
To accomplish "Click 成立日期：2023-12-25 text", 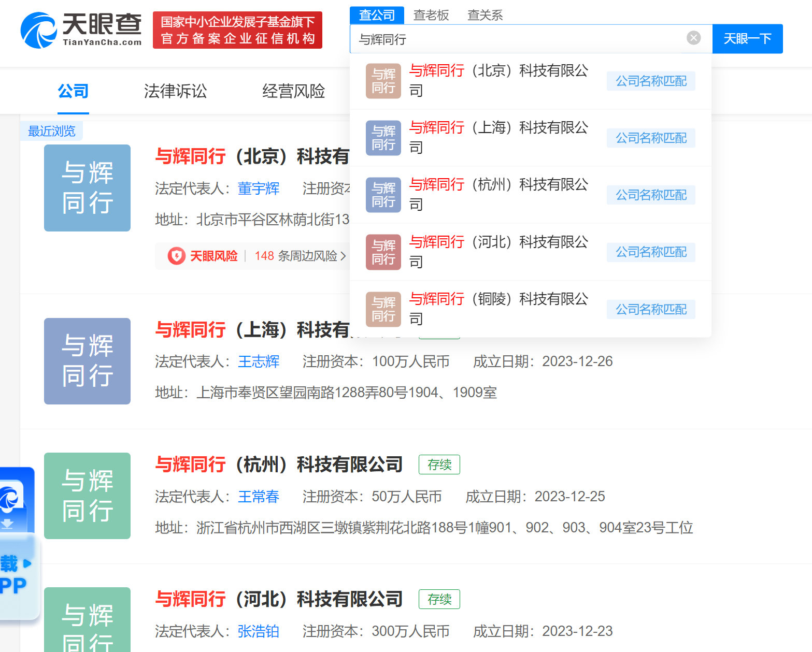I will tap(535, 497).
